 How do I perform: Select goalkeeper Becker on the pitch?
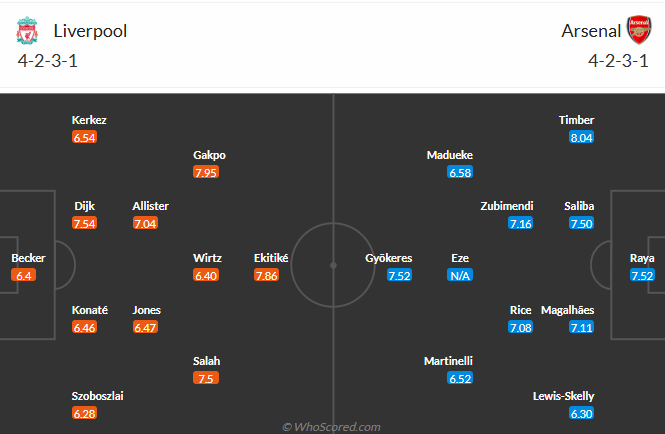pyautogui.click(x=28, y=258)
